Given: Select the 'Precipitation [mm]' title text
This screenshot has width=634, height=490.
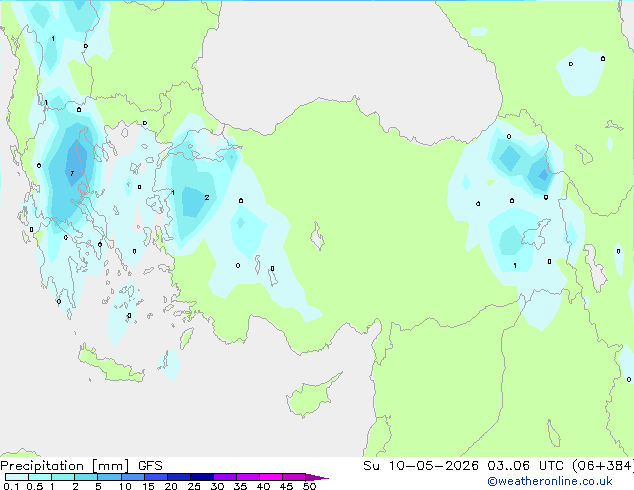Looking at the screenshot, I should pyautogui.click(x=65, y=466).
